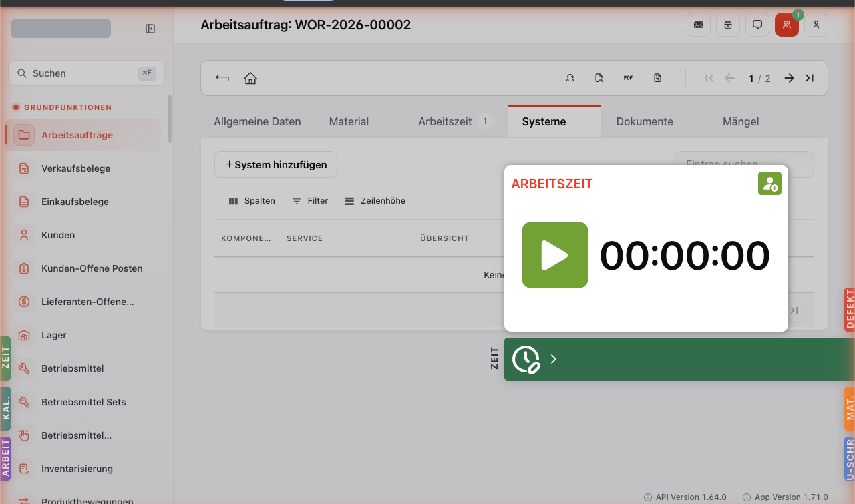The image size is (855, 504).
Task: Click the home icon in the toolbar
Action: point(250,78)
